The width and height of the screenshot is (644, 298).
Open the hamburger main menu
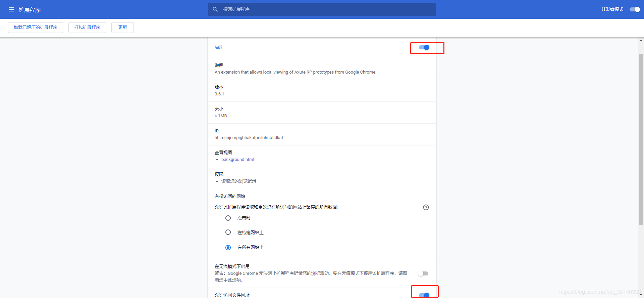tap(11, 9)
